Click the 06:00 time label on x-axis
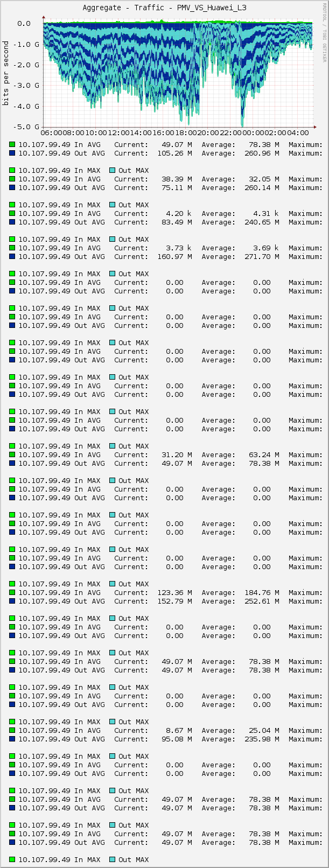 pyautogui.click(x=51, y=133)
